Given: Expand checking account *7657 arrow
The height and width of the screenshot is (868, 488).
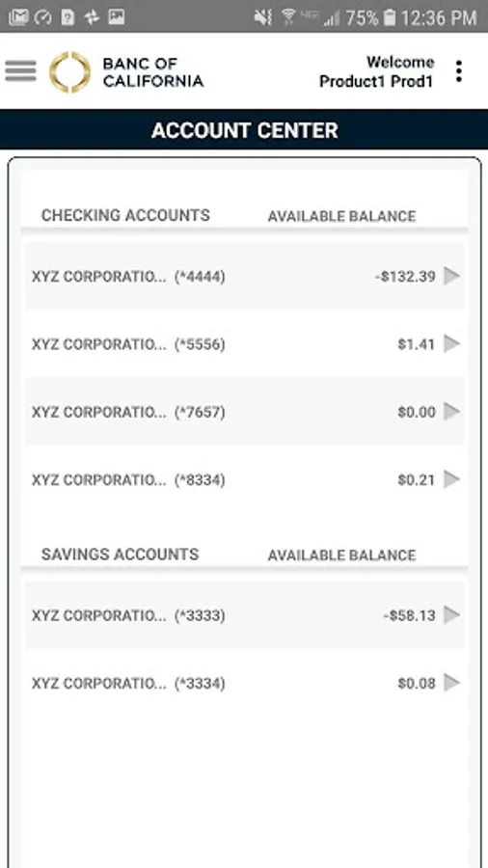Looking at the screenshot, I should [452, 411].
